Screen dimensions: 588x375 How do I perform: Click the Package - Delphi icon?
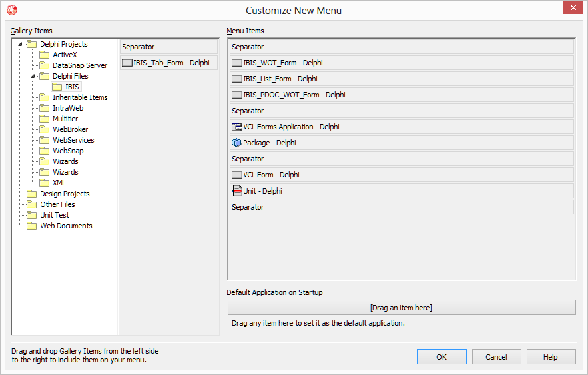[x=236, y=143]
